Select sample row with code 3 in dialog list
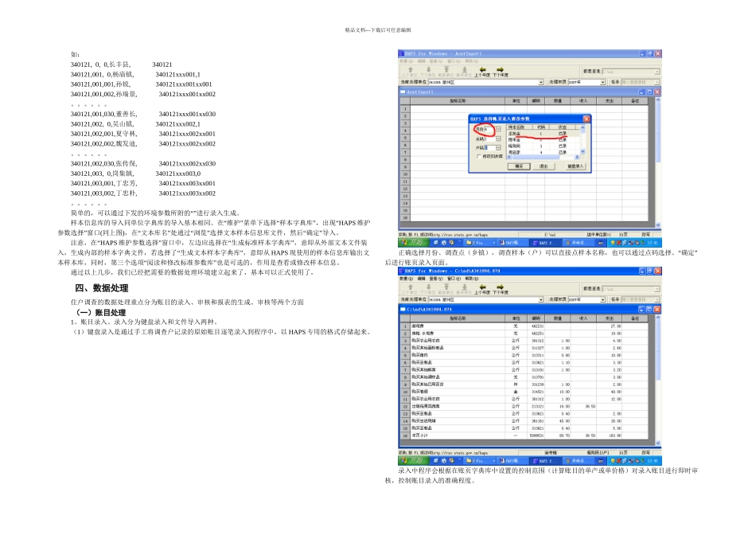Image resolution: width=756 pixels, height=535 pixels. click(x=543, y=146)
